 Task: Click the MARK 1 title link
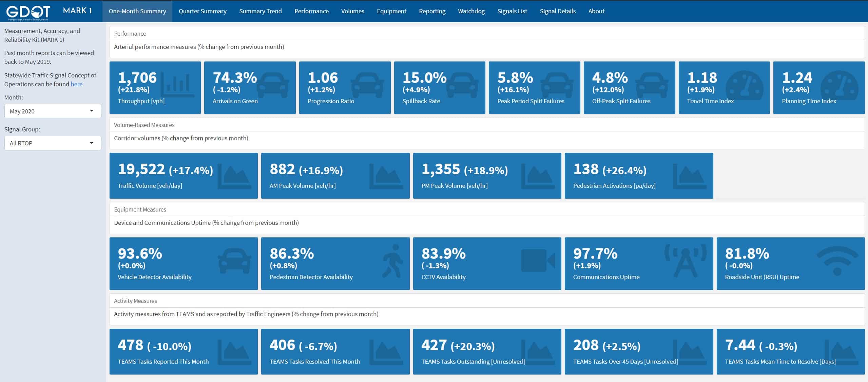77,11
